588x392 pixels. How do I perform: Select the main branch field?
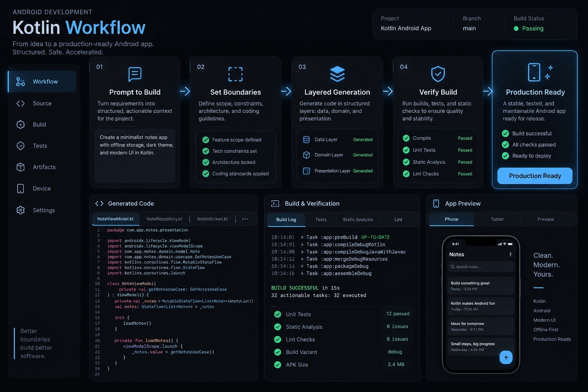tap(469, 28)
